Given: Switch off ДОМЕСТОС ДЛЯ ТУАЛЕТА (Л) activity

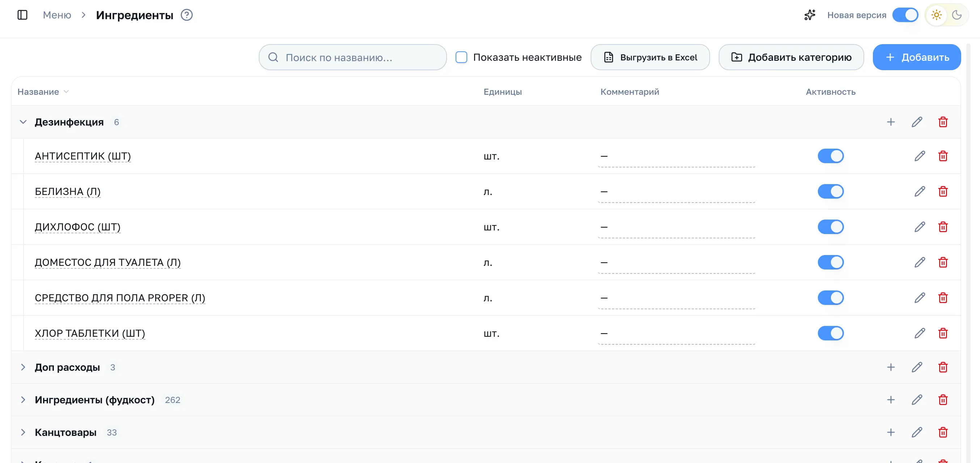Looking at the screenshot, I should click(831, 262).
